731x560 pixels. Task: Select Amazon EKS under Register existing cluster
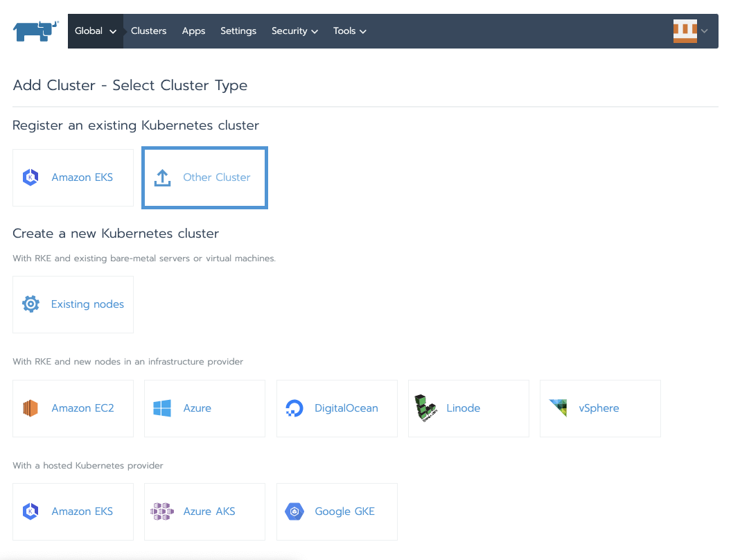point(82,177)
